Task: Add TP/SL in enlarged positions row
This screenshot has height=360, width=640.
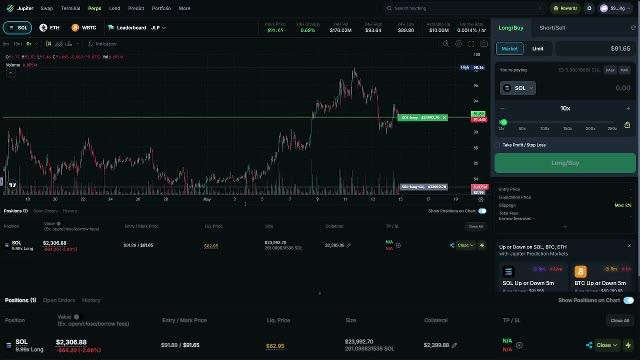Action: [x=519, y=345]
